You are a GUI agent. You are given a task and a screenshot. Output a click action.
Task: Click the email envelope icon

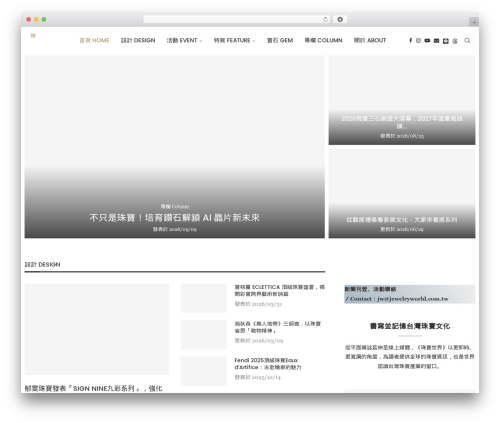(x=436, y=41)
